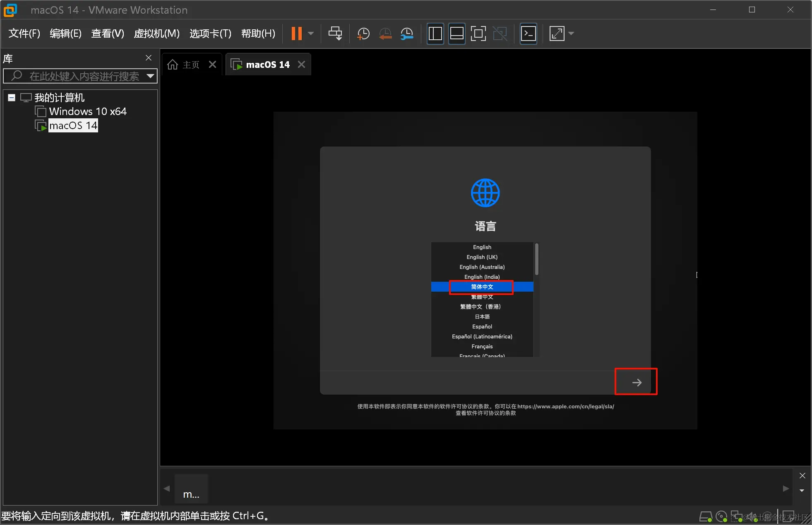Select 简体中文 in the language list
The height and width of the screenshot is (525, 812).
pos(482,287)
